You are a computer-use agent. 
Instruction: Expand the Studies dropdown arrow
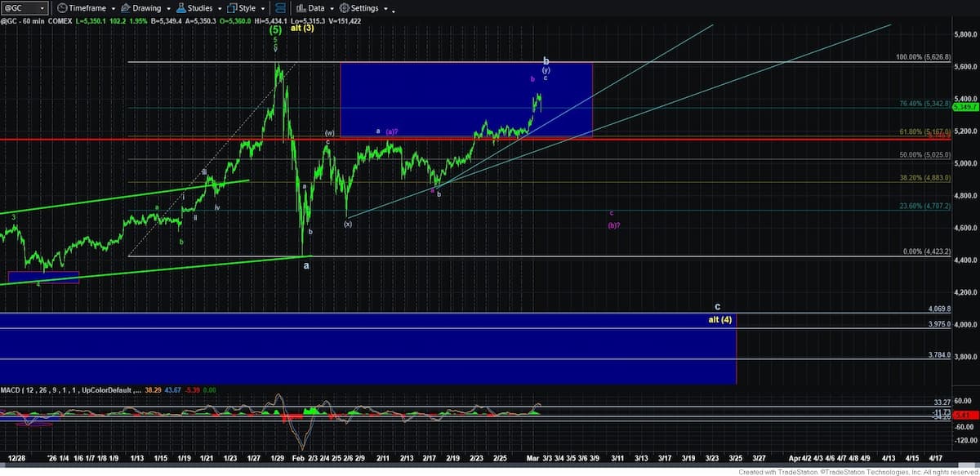[219, 9]
